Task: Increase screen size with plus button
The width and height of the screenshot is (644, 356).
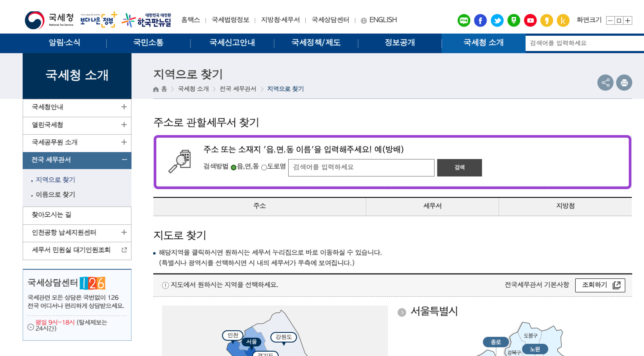Action: pos(627,20)
